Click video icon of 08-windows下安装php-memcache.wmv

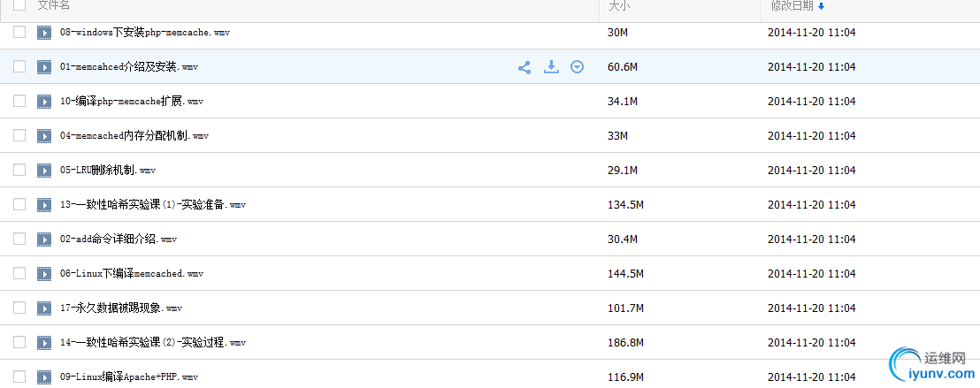tap(43, 33)
